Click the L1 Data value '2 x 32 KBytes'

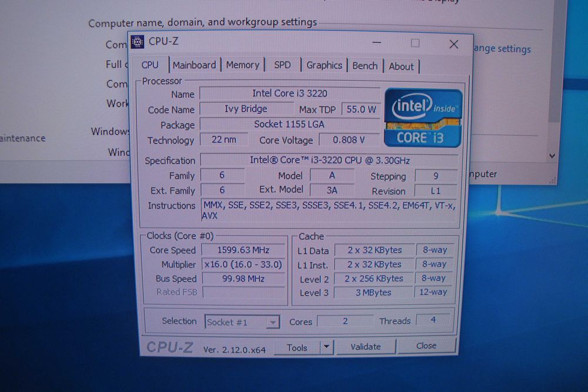(374, 250)
